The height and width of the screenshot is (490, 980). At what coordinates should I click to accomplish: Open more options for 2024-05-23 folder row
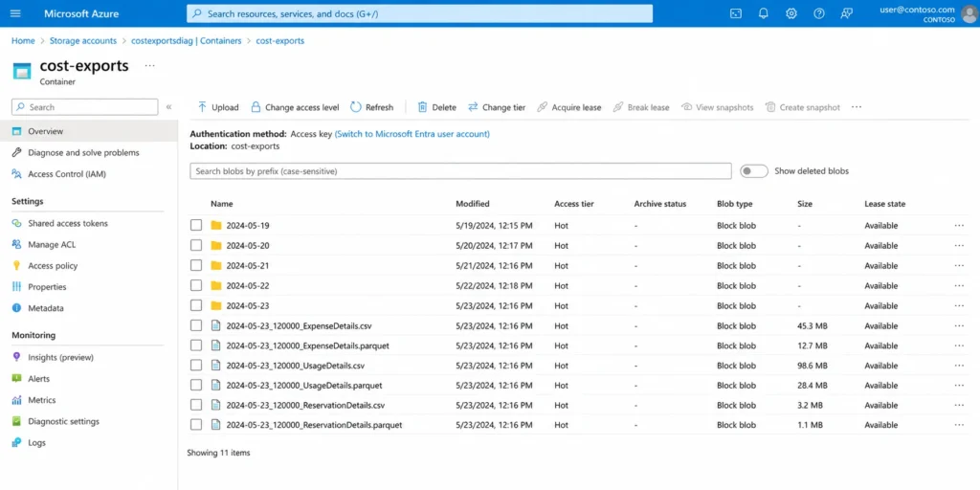[959, 305]
